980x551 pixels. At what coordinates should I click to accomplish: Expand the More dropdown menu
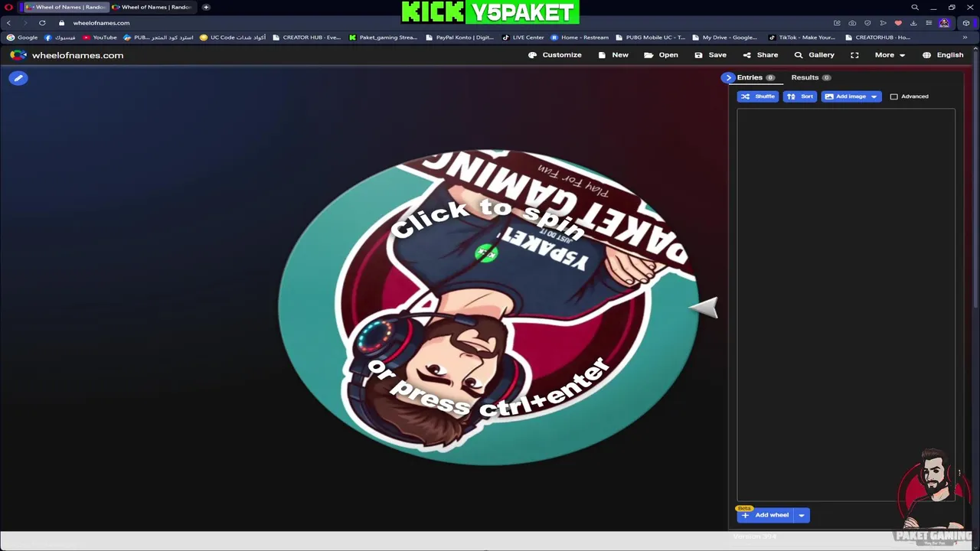coord(890,55)
